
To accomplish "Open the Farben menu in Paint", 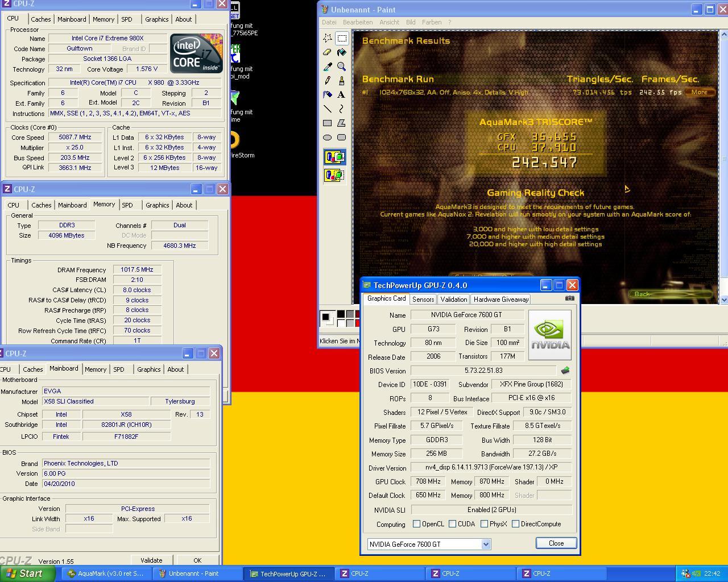I will pos(432,22).
